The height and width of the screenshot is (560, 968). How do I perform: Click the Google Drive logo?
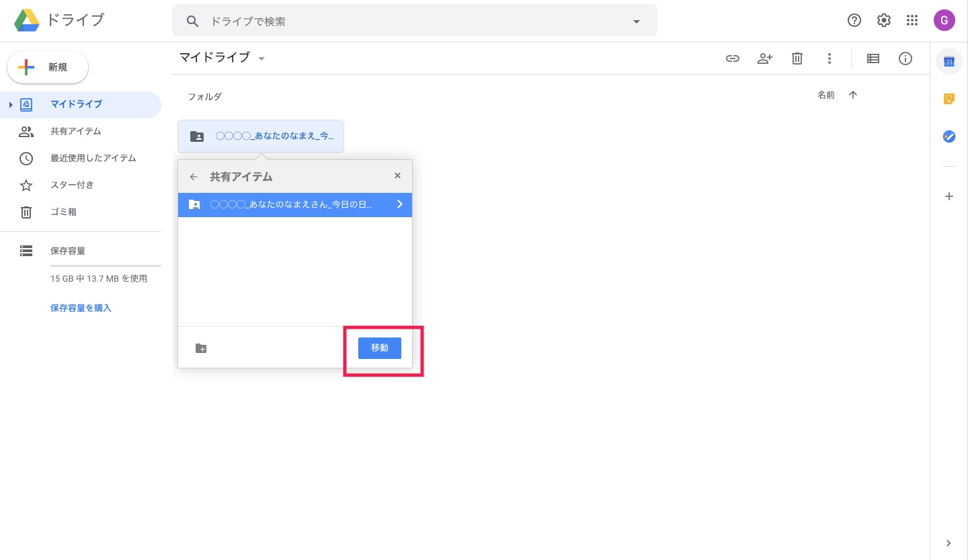point(27,21)
